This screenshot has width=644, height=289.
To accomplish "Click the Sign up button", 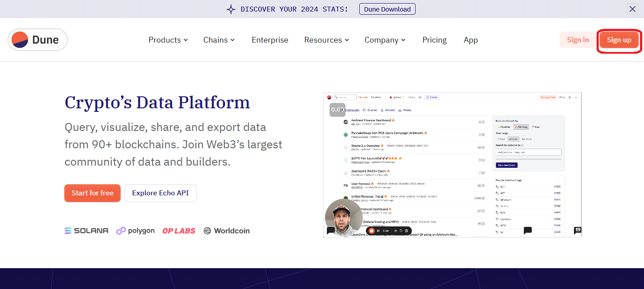I will [x=619, y=40].
